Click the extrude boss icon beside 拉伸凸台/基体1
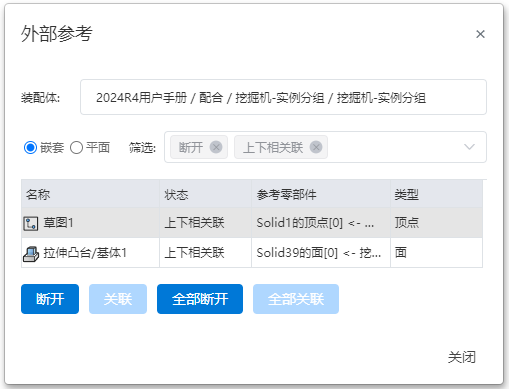The image size is (509, 389). (31, 254)
